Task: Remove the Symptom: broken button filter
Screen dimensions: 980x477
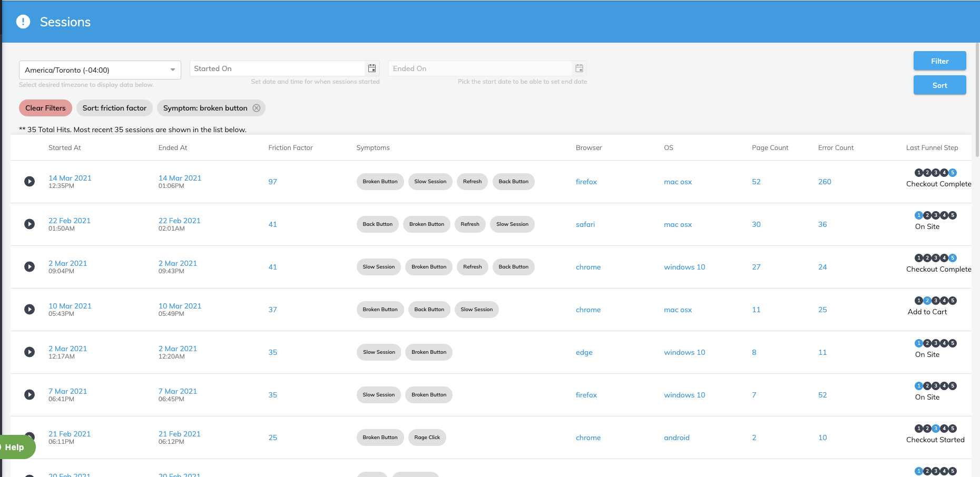Action: [x=257, y=108]
